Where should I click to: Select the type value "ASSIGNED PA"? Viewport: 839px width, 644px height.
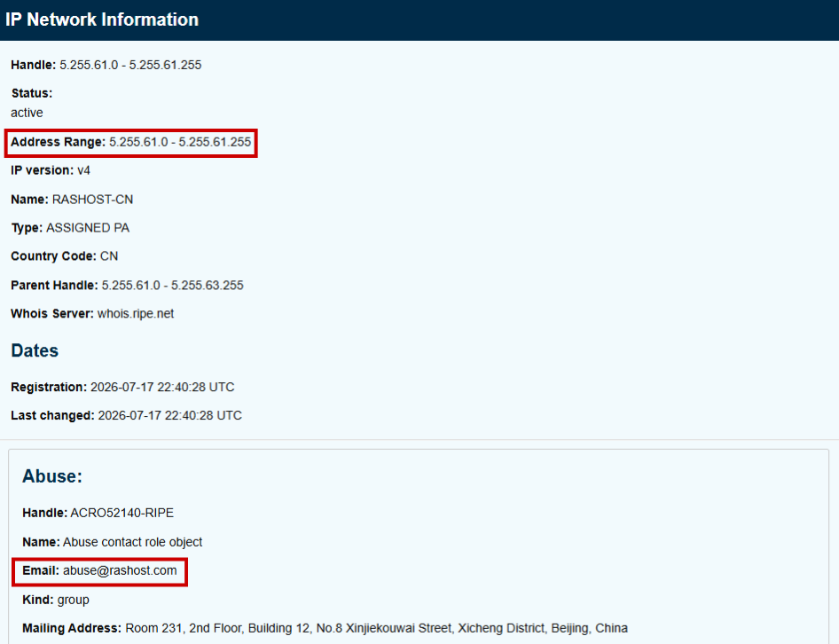click(x=88, y=228)
